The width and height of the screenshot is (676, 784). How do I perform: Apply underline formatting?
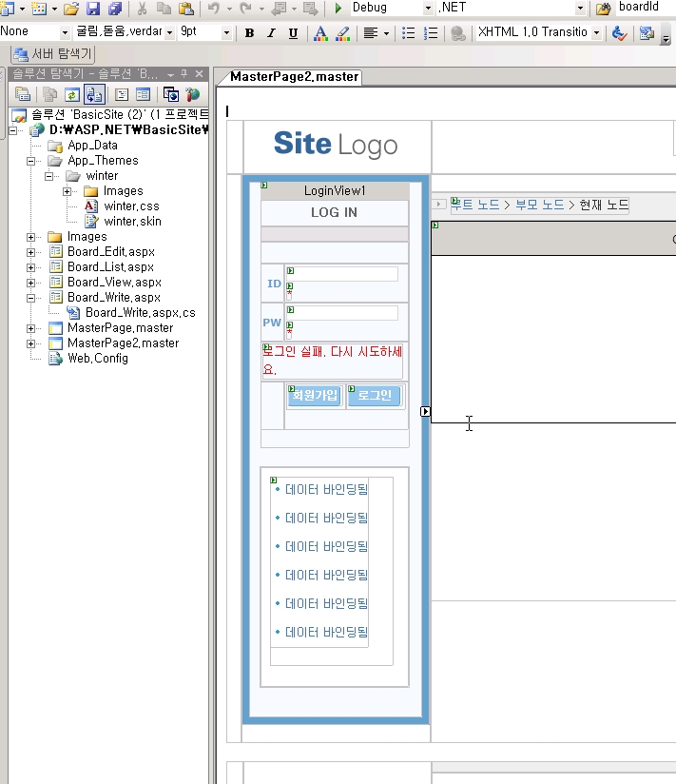tap(293, 33)
